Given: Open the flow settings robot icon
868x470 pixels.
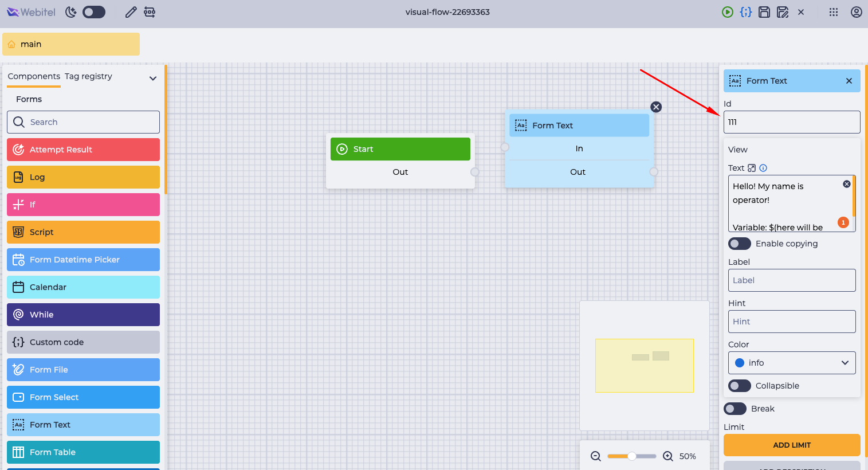Looking at the screenshot, I should (150, 12).
